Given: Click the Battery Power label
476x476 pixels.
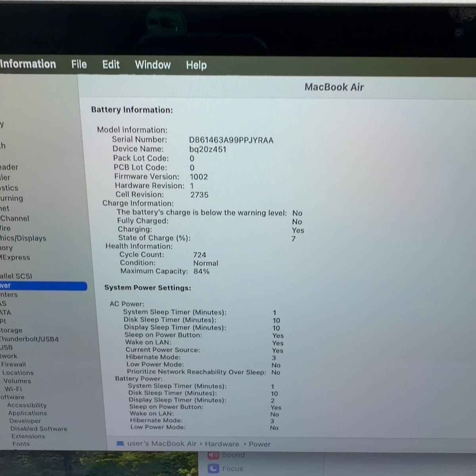Looking at the screenshot, I should pyautogui.click(x=139, y=378).
